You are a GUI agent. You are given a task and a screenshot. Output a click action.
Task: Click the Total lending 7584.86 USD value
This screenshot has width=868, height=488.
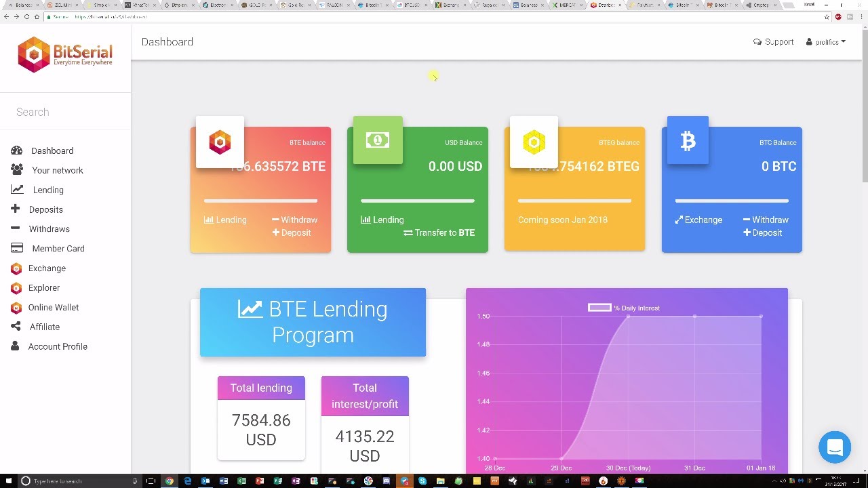pos(261,430)
